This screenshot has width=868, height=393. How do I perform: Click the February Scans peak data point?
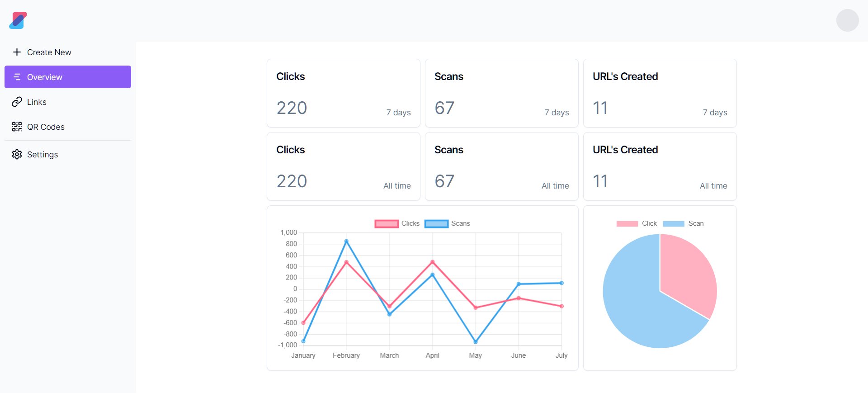(346, 241)
